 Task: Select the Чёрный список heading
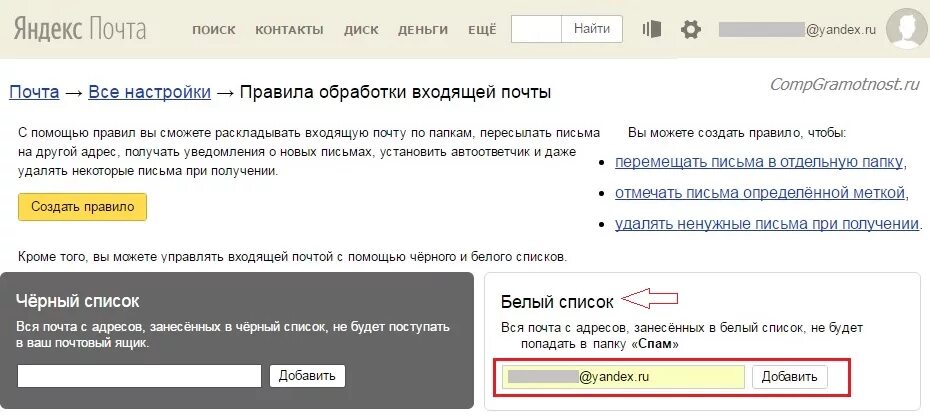point(78,301)
